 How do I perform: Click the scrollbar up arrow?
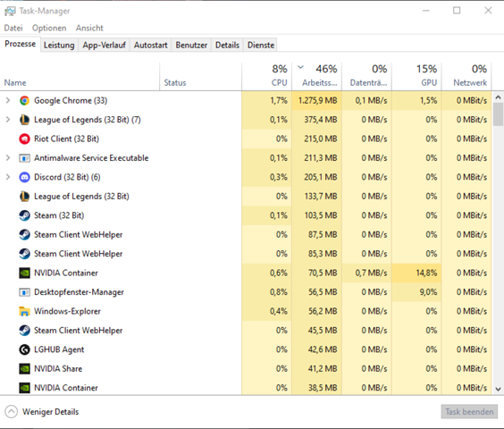click(498, 97)
